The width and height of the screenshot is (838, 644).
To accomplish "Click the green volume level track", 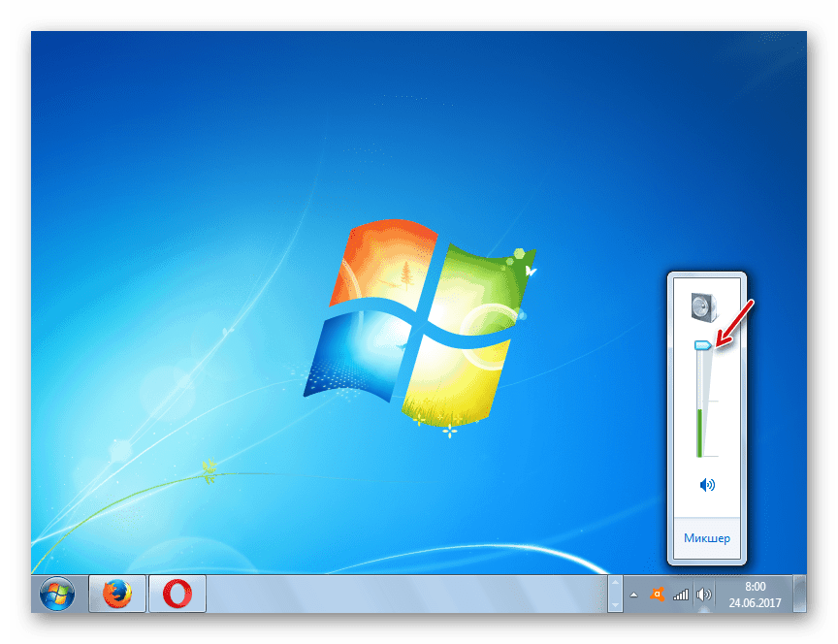I will click(699, 432).
